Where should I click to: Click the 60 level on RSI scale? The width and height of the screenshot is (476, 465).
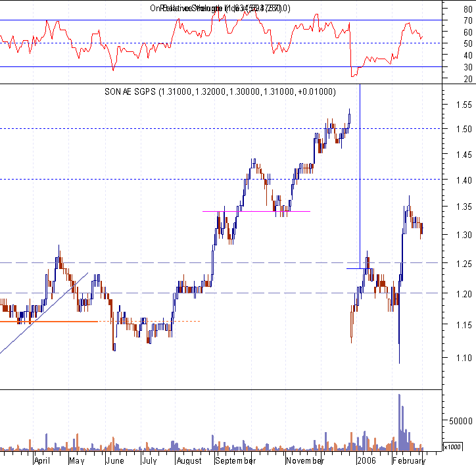point(468,32)
